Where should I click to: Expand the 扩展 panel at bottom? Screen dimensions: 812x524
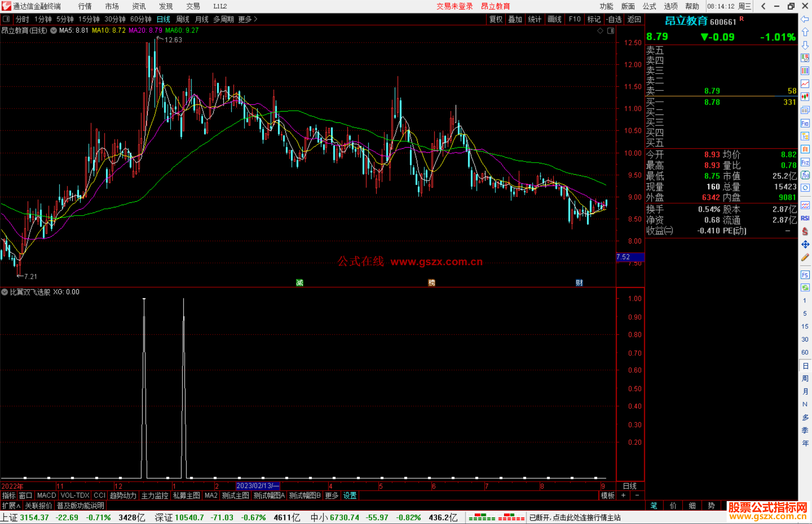click(11, 506)
